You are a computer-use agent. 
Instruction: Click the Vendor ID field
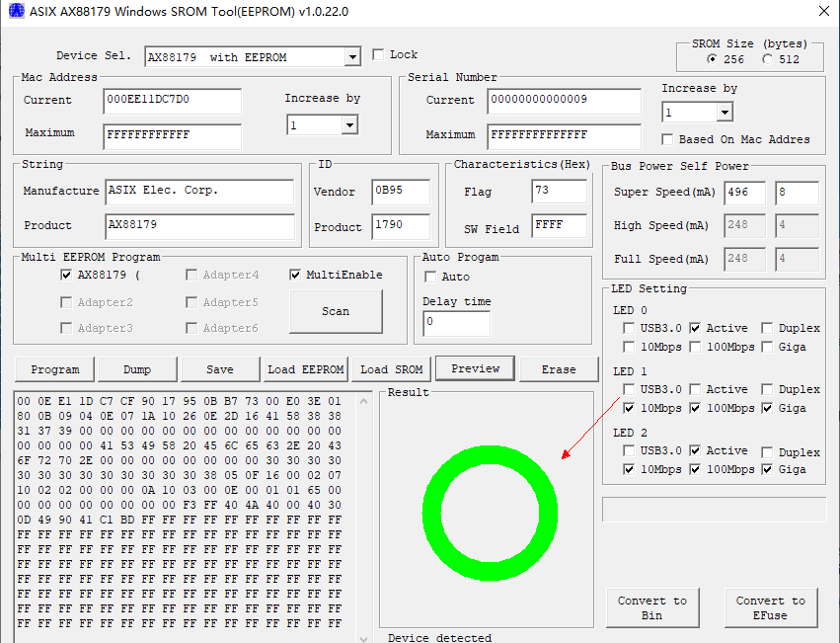pos(401,192)
